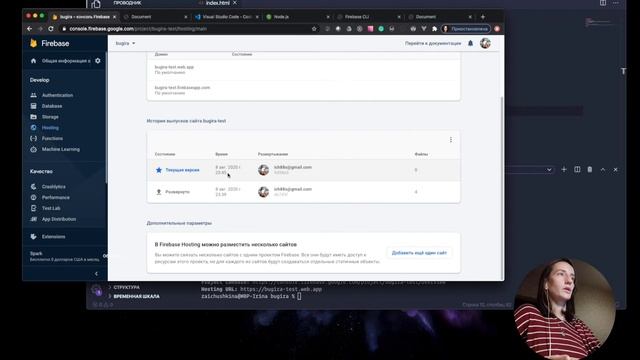Click bugira-test.web.app domain
The width and height of the screenshot is (640, 360).
point(174,67)
